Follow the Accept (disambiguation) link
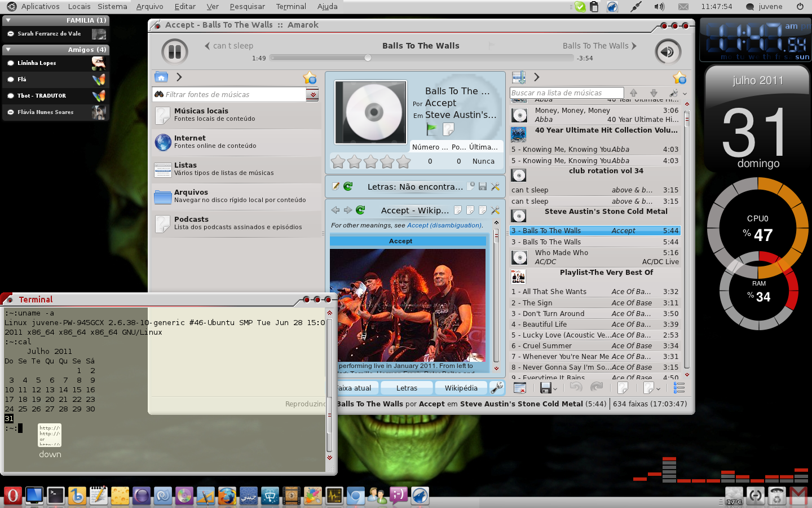This screenshot has height=508, width=812. point(444,225)
